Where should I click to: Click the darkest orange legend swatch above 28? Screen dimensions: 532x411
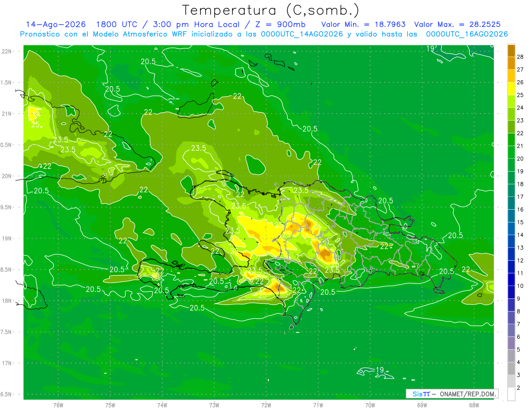(511, 51)
